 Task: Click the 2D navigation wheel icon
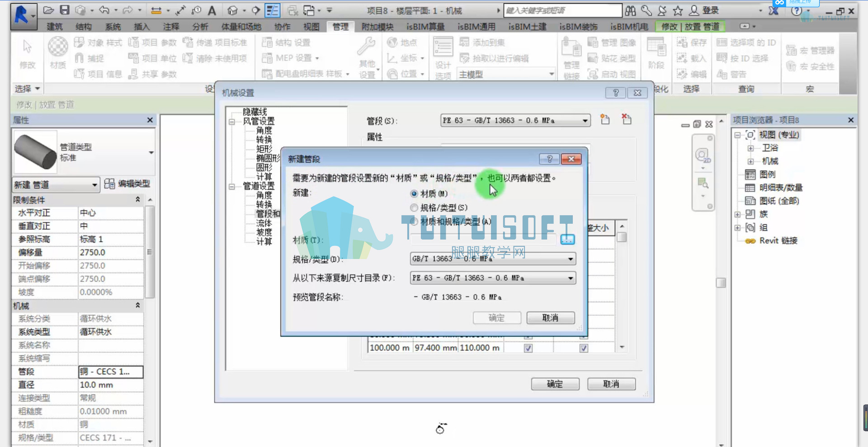click(703, 156)
